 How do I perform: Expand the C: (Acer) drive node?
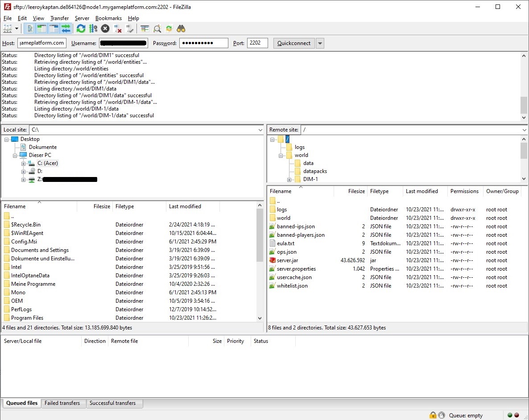point(23,164)
